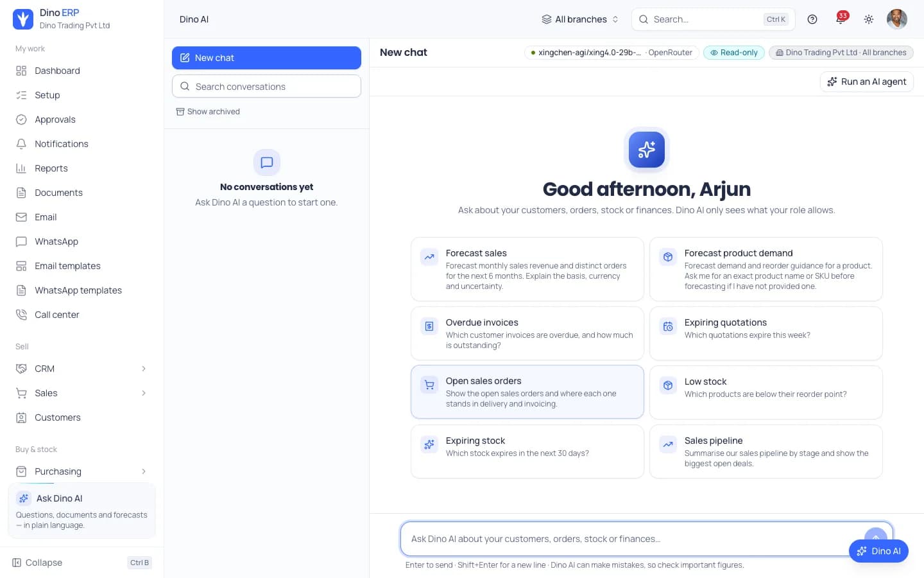Click the Search conversations field
The width and height of the screenshot is (924, 578).
(266, 86)
